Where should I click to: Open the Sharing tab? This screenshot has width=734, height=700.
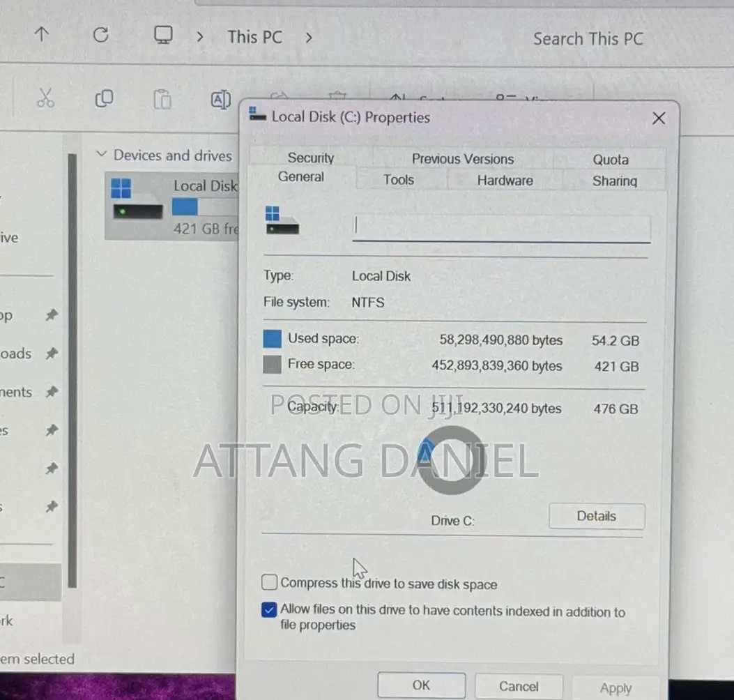pyautogui.click(x=615, y=181)
